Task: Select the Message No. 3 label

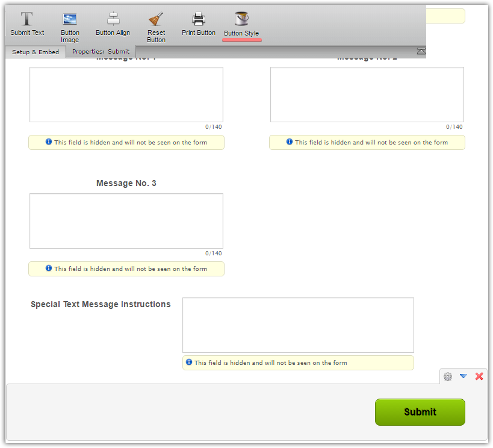Action: [x=126, y=183]
